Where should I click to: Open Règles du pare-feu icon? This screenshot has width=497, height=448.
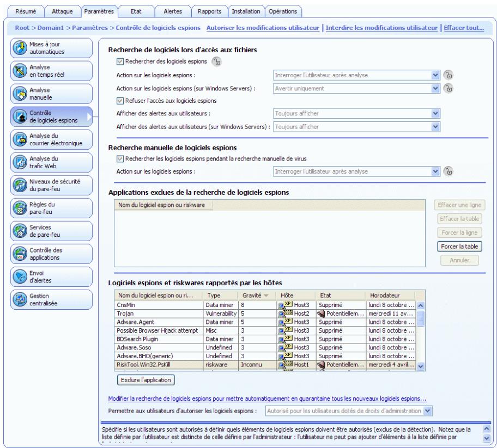click(x=20, y=208)
